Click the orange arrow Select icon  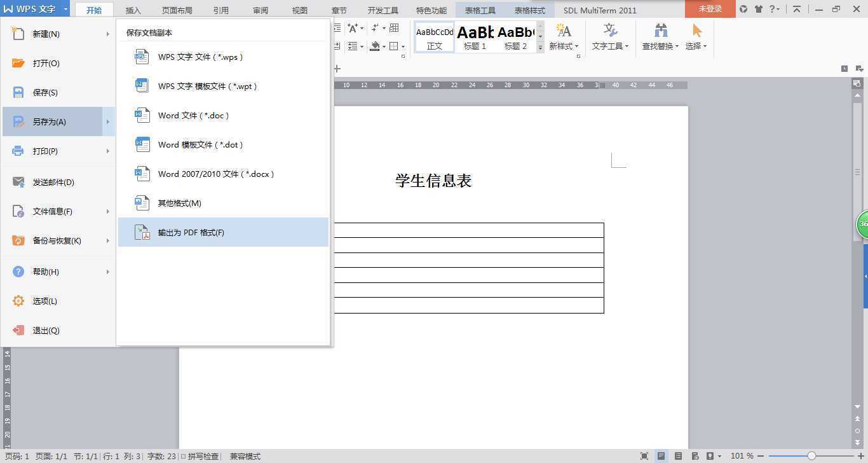697,31
